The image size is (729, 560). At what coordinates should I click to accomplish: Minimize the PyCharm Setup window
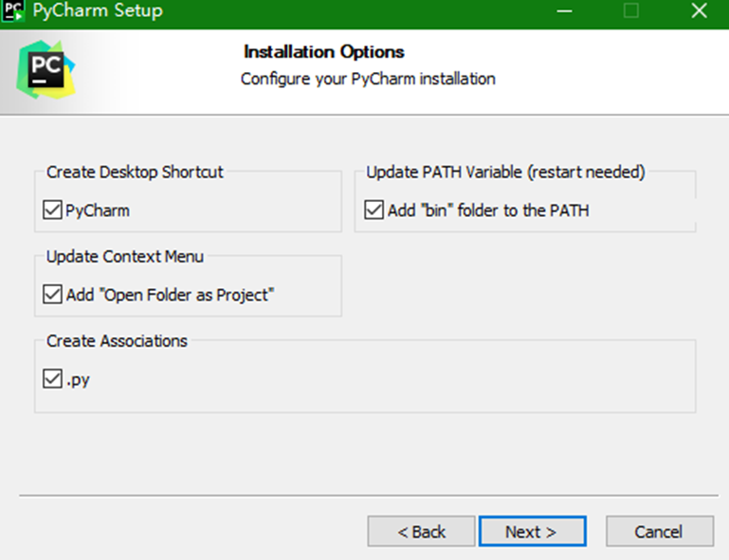pyautogui.click(x=564, y=10)
